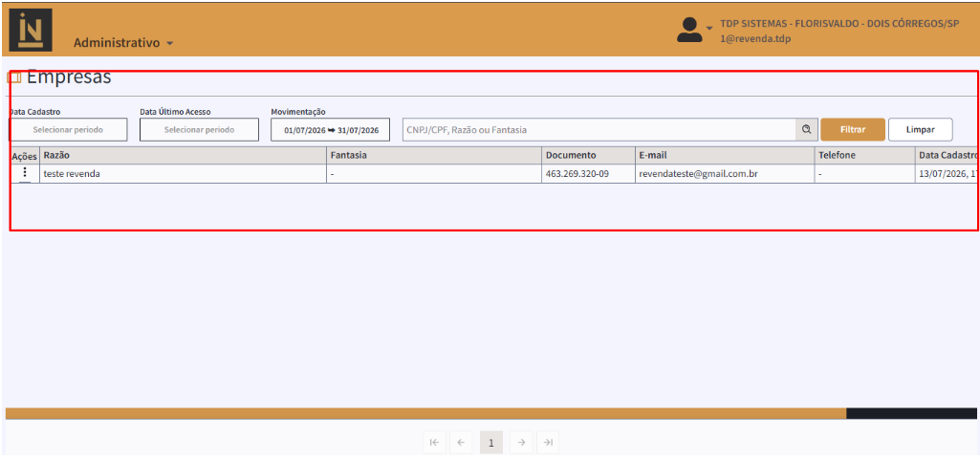
Task: Click the horizontal scrollbar thumb
Action: point(425,413)
